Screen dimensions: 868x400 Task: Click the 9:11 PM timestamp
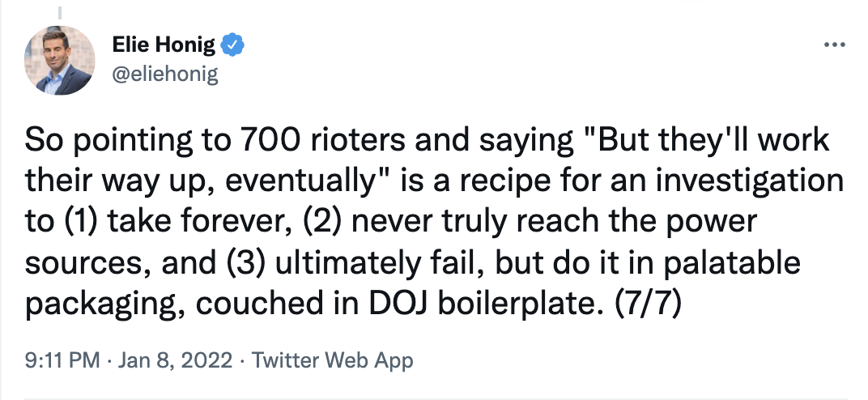(62, 360)
